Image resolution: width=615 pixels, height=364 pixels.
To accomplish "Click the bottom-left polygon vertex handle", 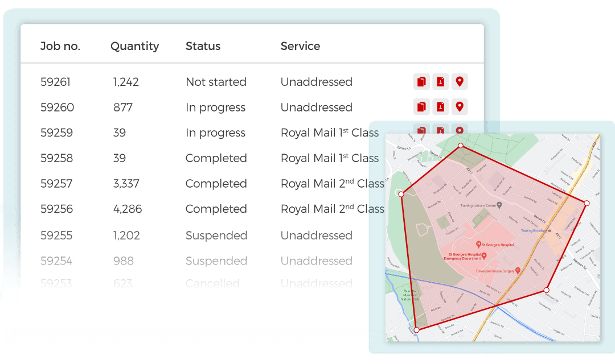I will click(416, 330).
